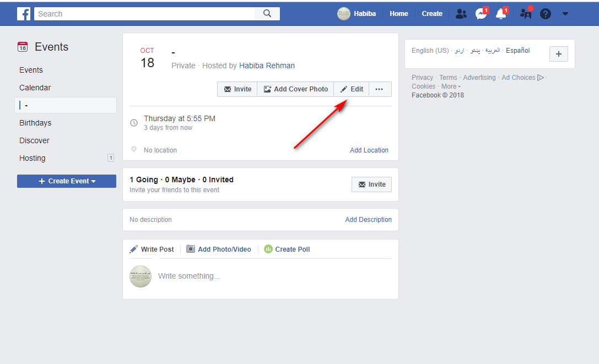Select Birthdays in the left sidebar
Image resolution: width=599 pixels, height=364 pixels.
pyautogui.click(x=35, y=123)
